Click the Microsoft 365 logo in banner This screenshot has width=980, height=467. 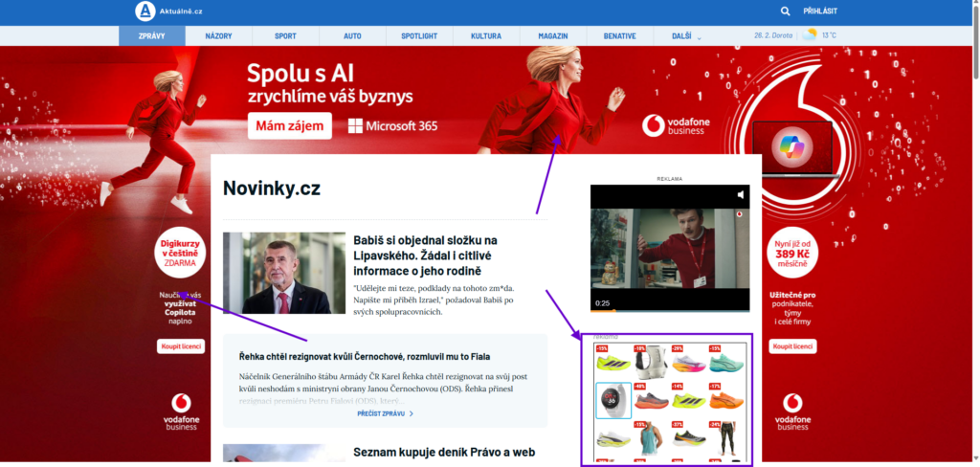392,126
